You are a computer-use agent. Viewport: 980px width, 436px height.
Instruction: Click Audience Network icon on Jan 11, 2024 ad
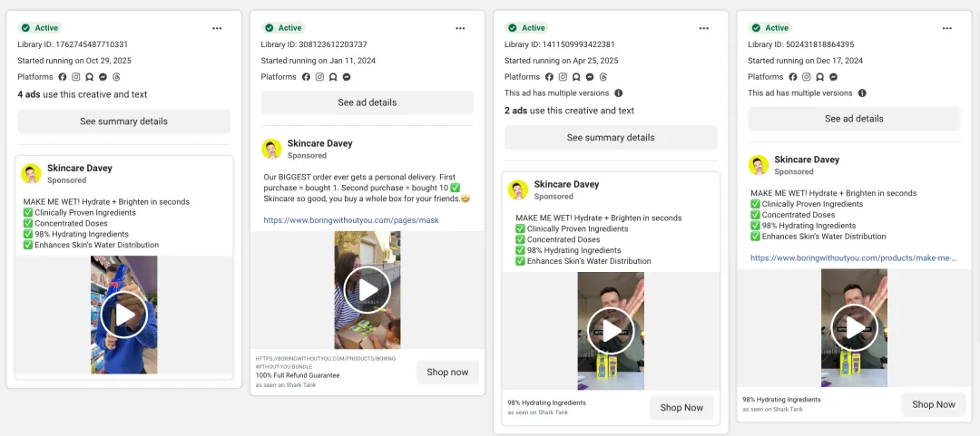pos(333,77)
